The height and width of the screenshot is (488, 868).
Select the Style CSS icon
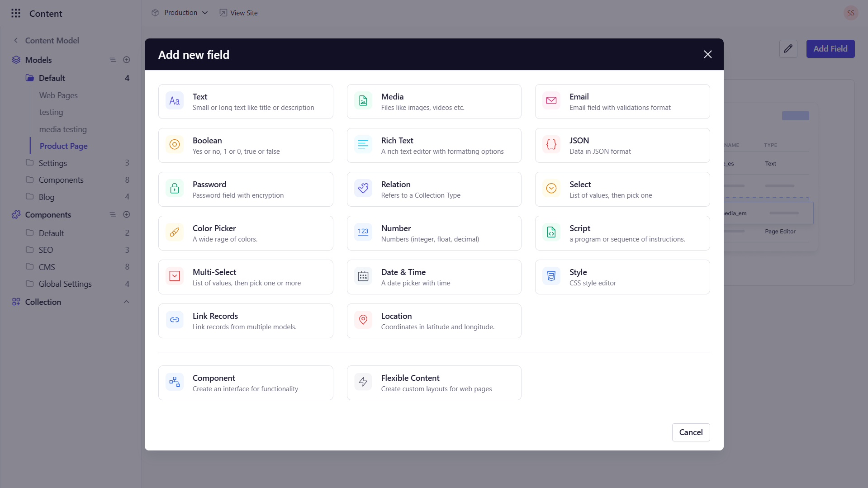551,276
